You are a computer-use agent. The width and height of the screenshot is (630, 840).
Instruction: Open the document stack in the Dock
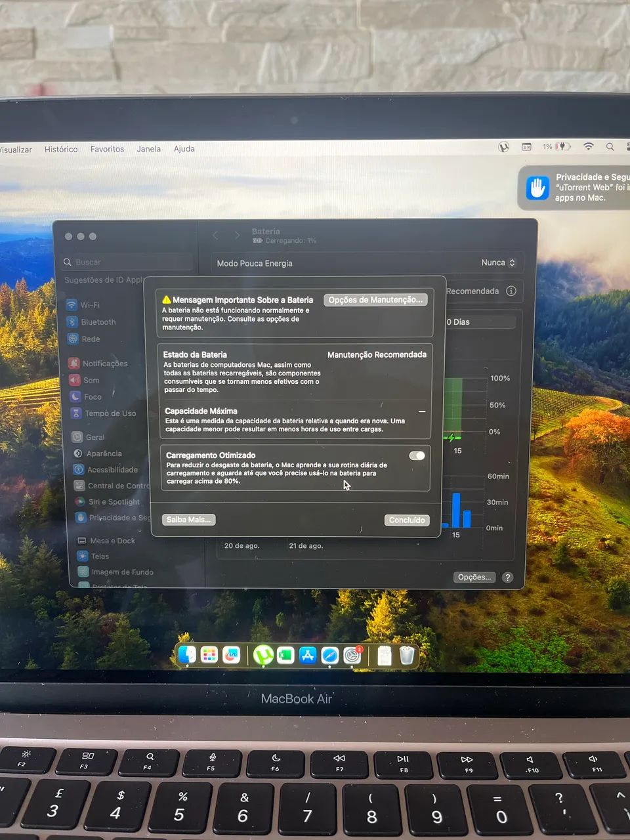(x=385, y=655)
